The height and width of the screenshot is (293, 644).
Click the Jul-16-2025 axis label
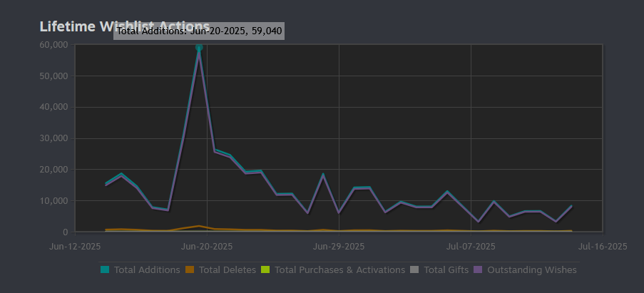603,247
